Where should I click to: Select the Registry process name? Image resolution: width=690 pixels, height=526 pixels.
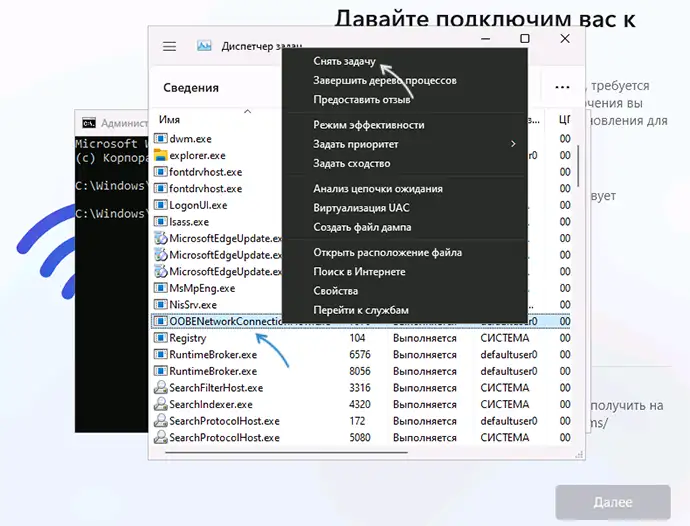(x=188, y=338)
